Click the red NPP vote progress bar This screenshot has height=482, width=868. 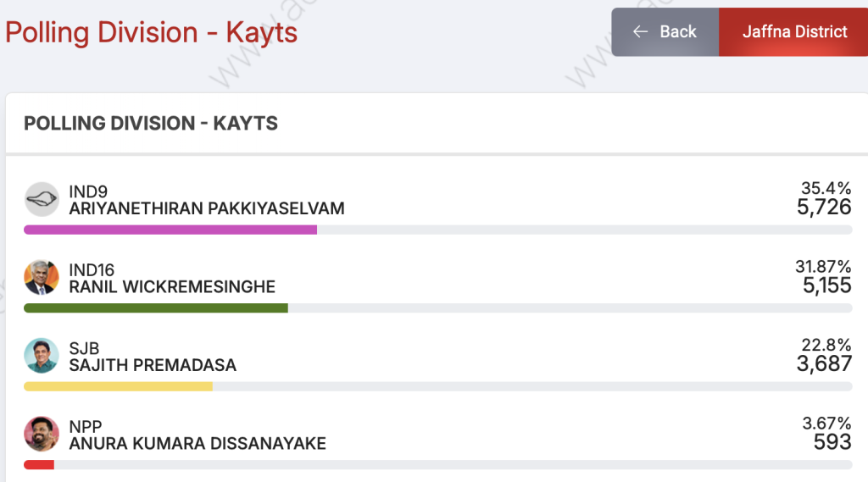coord(39,465)
